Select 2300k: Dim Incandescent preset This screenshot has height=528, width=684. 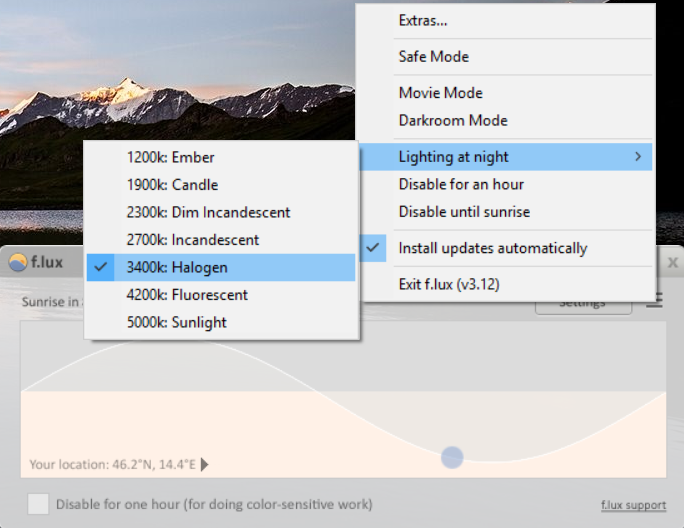(x=221, y=213)
